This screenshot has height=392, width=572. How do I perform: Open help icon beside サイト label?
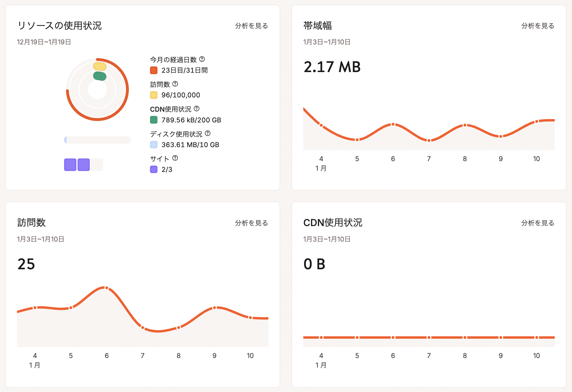(x=175, y=158)
